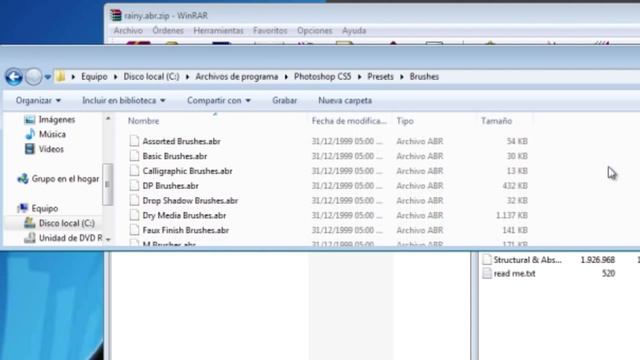
Task: Click Equipo in the address breadcrumb
Action: coord(94,77)
